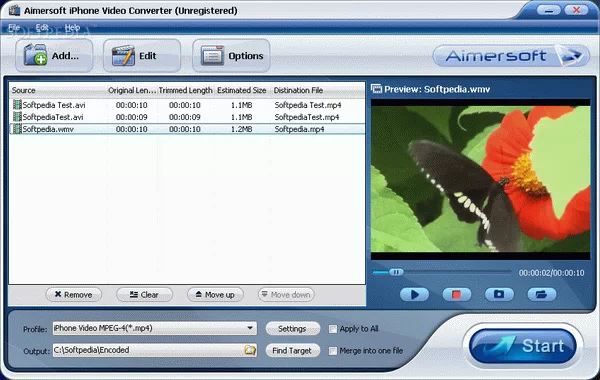The height and width of the screenshot is (380, 600).
Task: Click Find Target button
Action: tap(292, 351)
